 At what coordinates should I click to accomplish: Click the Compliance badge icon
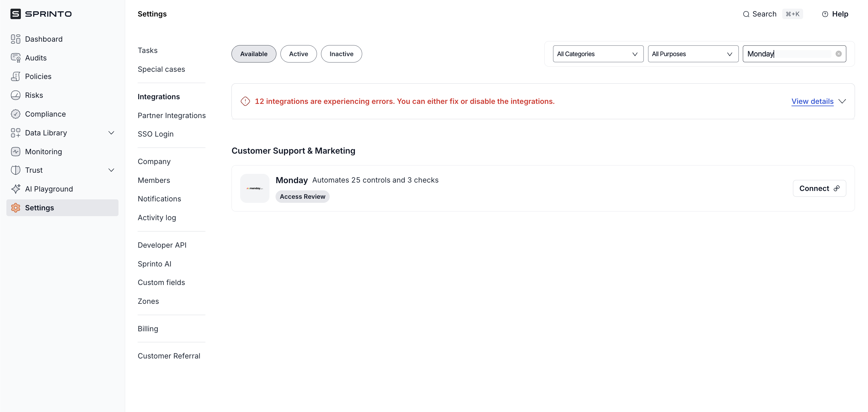click(16, 114)
